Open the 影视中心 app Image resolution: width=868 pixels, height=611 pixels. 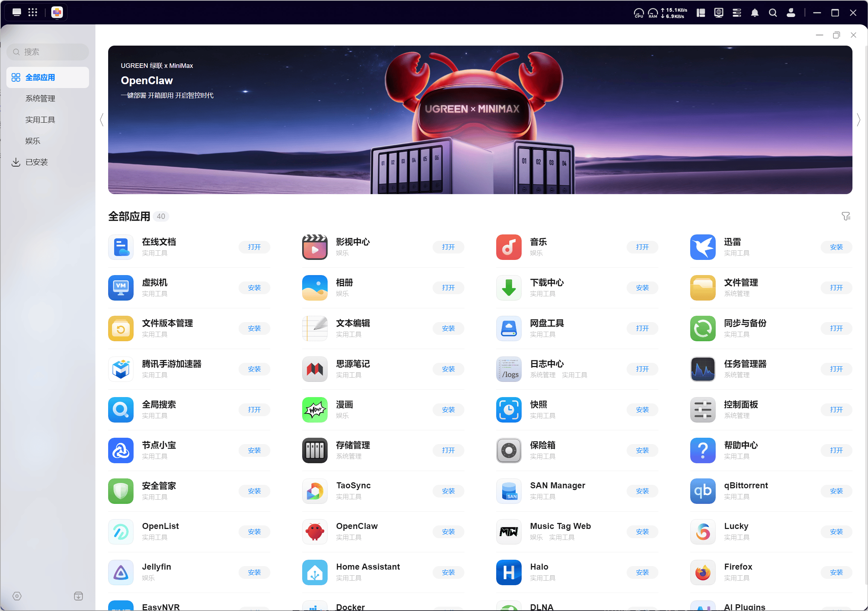(448, 247)
